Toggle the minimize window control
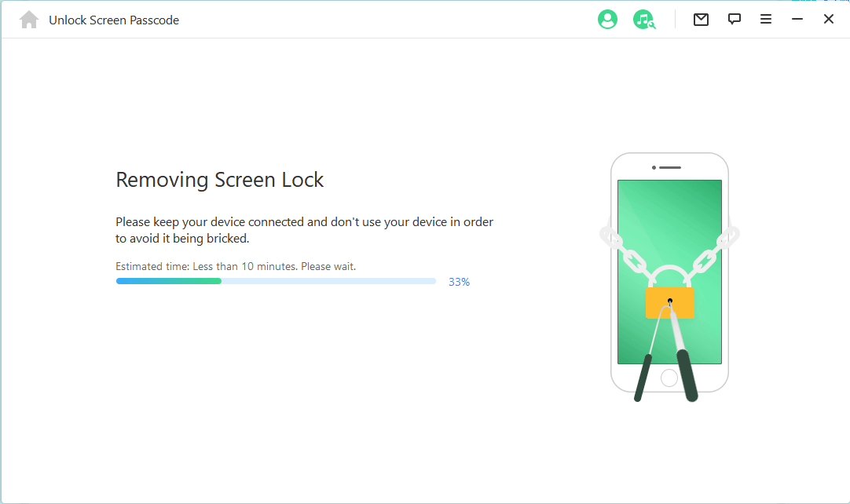Viewport: 850px width, 504px height. click(797, 18)
